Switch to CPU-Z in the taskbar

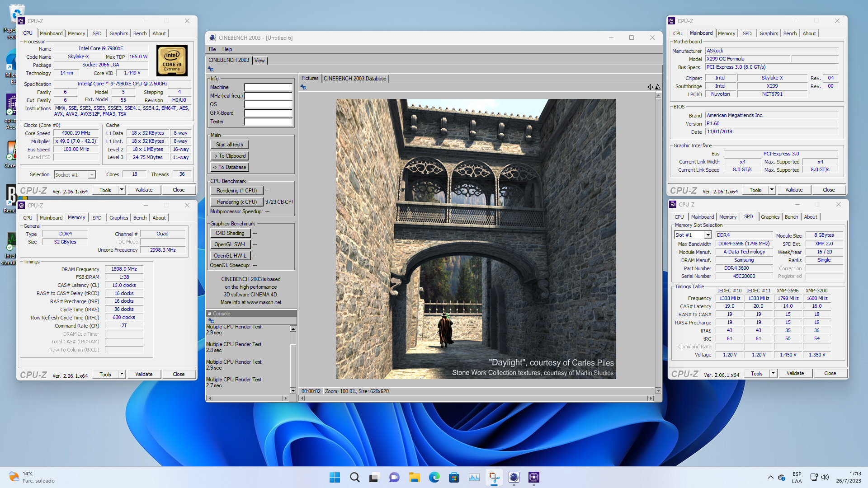coord(533,477)
